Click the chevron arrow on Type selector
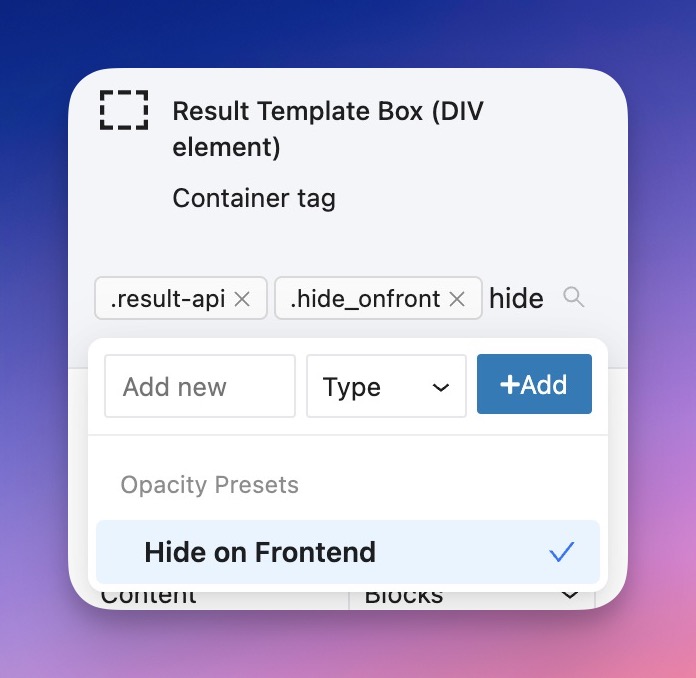 tap(440, 387)
